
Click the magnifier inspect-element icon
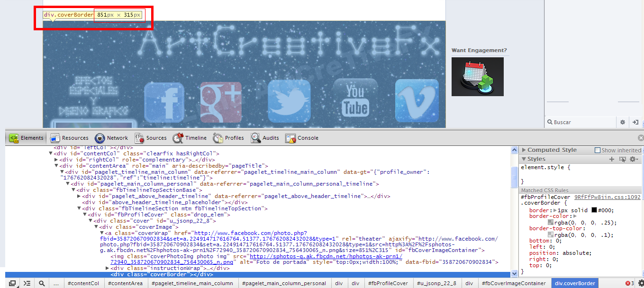[42, 283]
